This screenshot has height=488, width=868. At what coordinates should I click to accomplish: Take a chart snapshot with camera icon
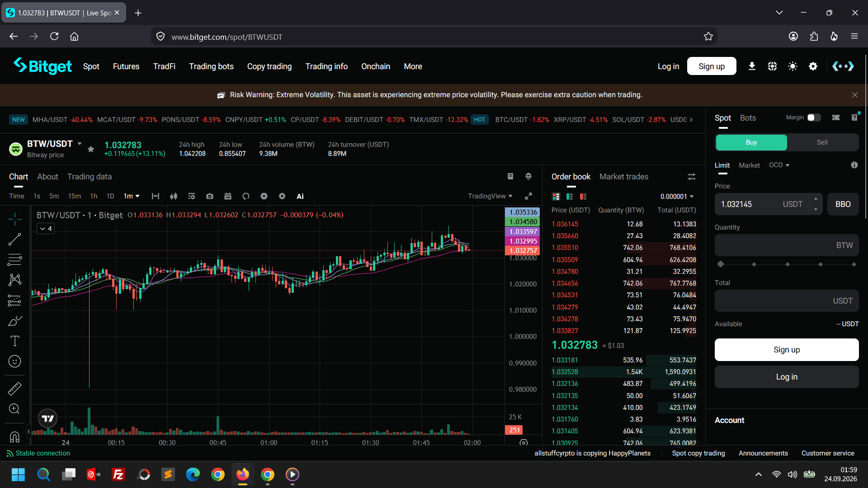pos(210,196)
